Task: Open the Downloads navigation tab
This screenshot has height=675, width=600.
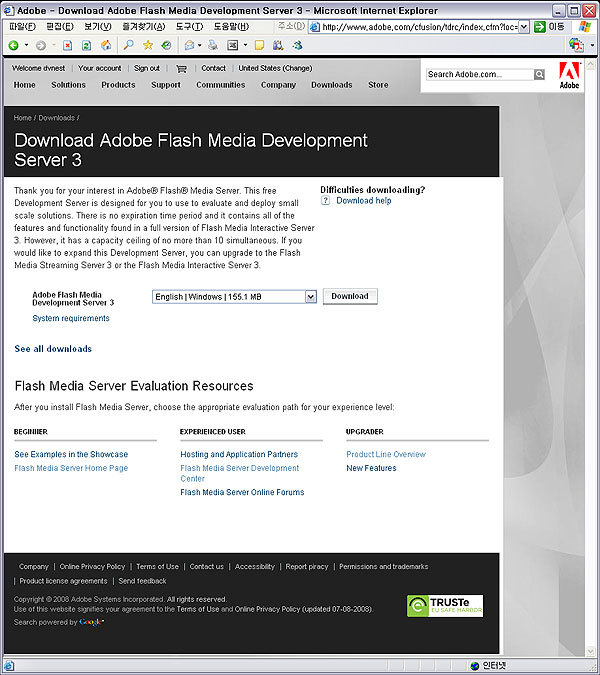Action: [332, 85]
